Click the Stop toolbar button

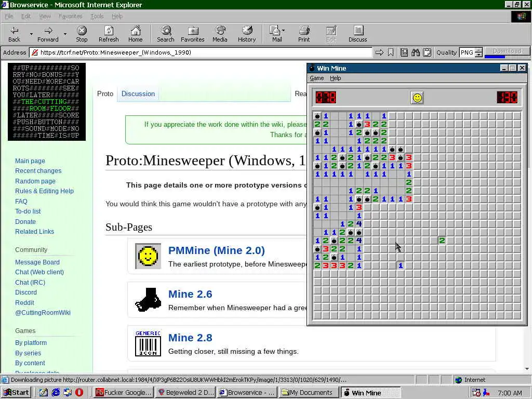(82, 34)
